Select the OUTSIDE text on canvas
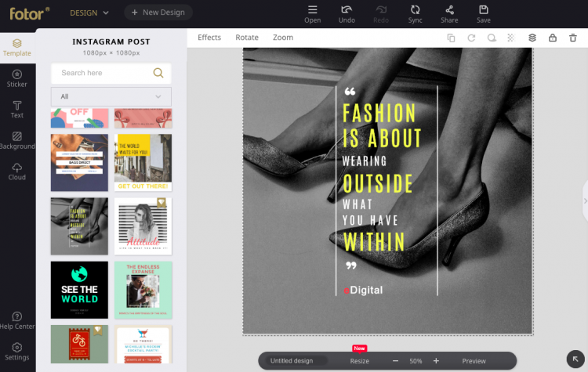 (378, 183)
